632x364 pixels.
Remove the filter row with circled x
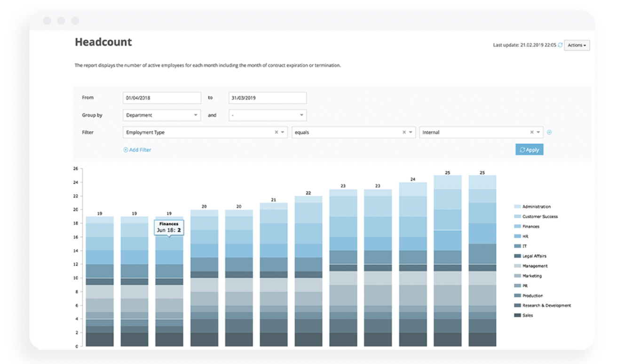click(x=549, y=133)
